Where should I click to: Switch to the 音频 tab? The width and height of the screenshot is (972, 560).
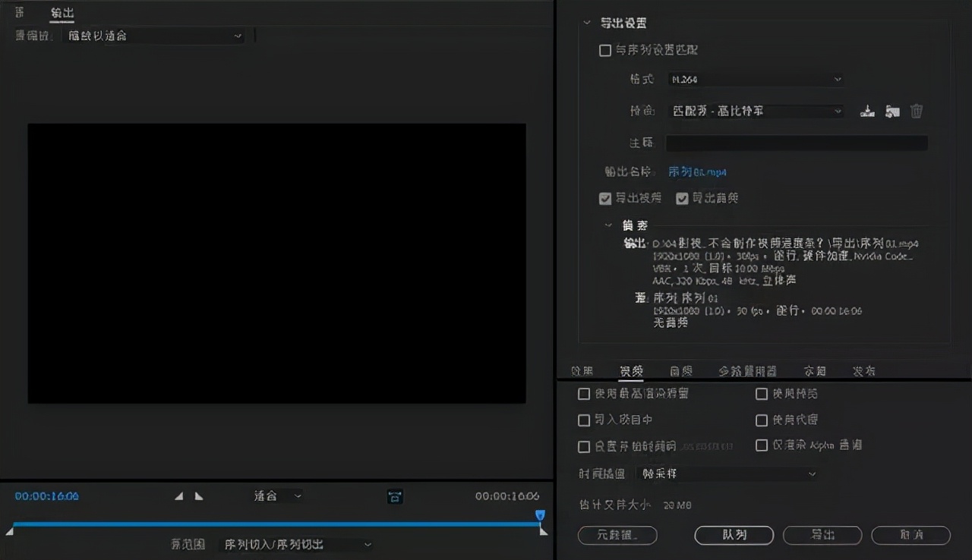(680, 371)
